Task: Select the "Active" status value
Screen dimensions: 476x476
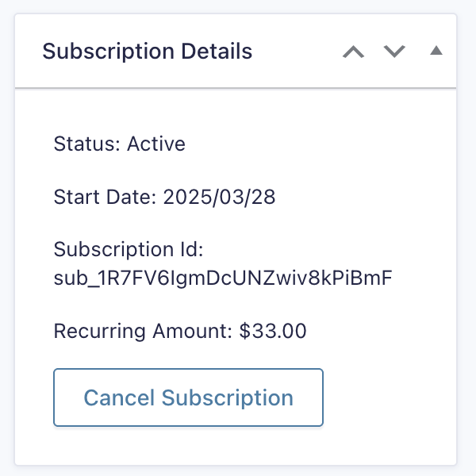Action: (156, 144)
